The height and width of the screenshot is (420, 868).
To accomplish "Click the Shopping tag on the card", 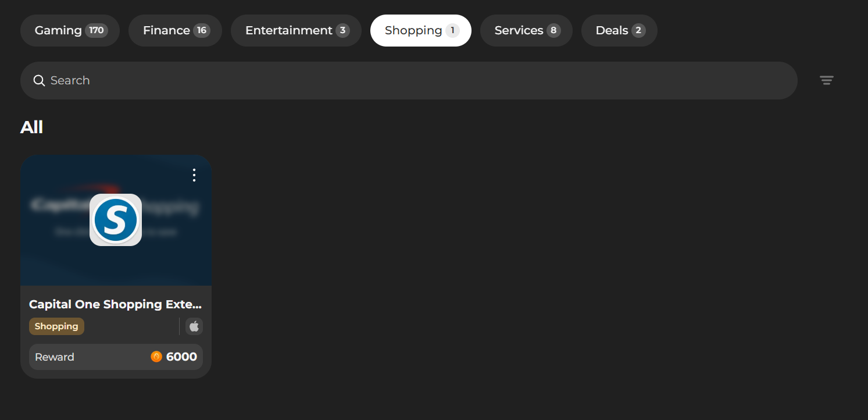I will point(56,326).
